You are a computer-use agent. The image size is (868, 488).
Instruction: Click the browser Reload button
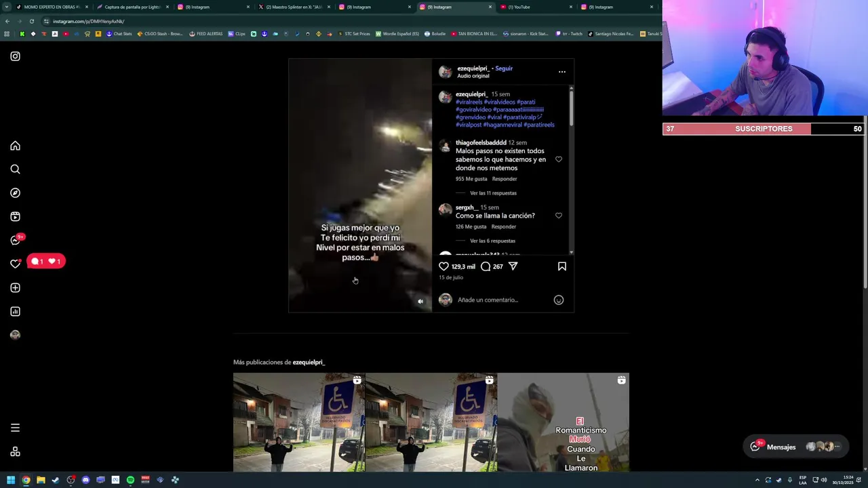[x=31, y=21]
